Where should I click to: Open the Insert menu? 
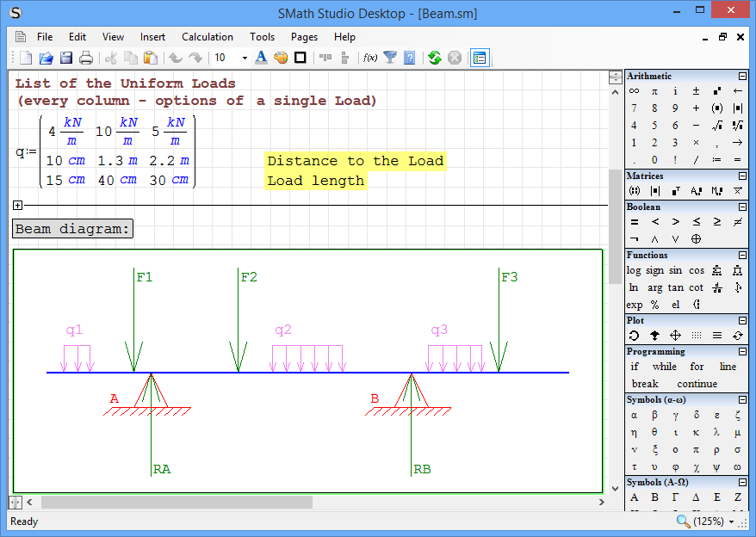pyautogui.click(x=152, y=37)
